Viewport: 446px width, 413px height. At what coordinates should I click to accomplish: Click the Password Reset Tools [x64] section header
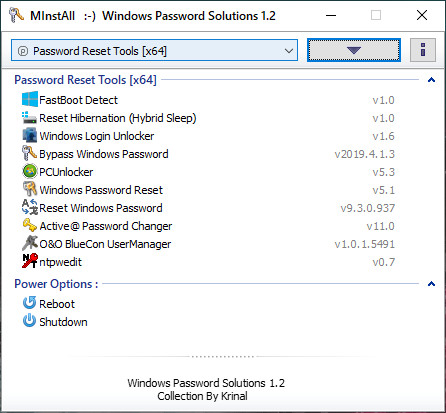85,80
